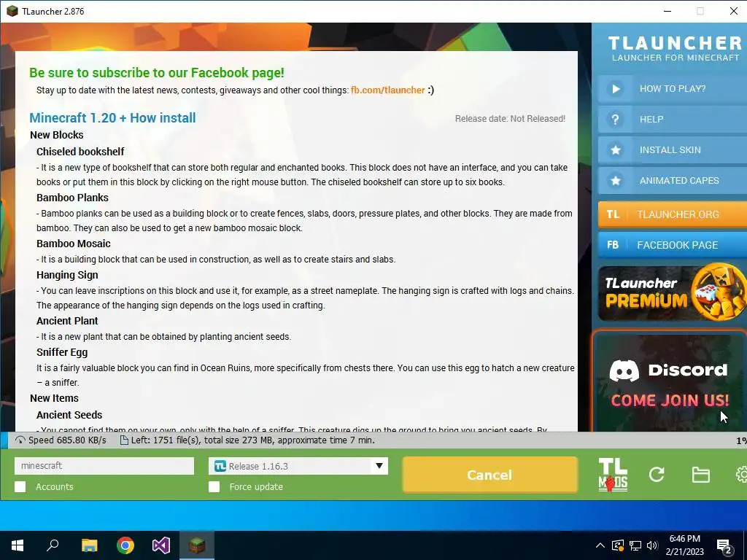The width and height of the screenshot is (747, 560).
Task: Open the Windows Start menu
Action: (18, 545)
